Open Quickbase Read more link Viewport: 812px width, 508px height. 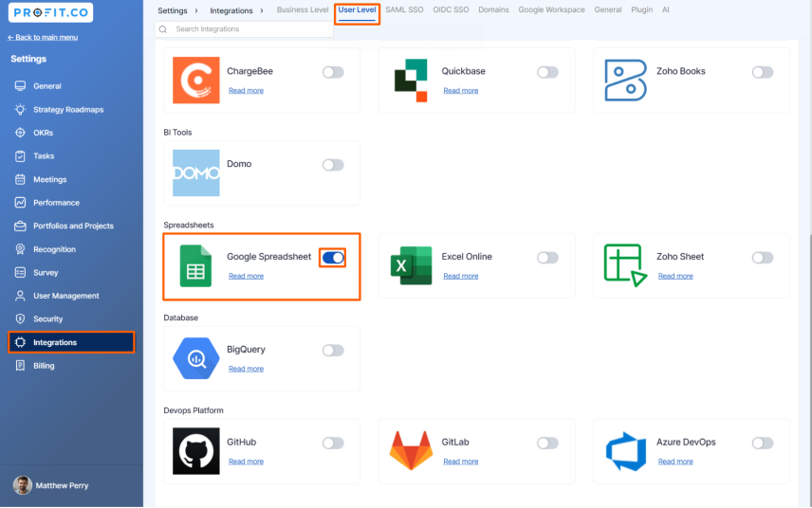pos(460,91)
